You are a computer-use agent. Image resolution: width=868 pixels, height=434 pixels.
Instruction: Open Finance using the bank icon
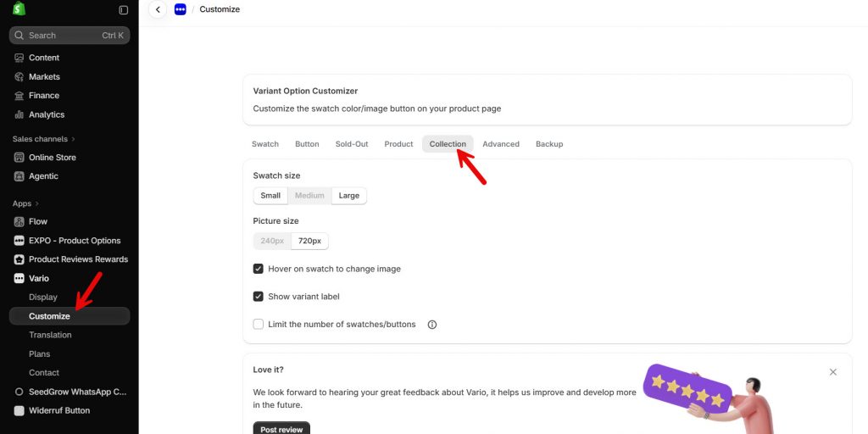(x=19, y=95)
